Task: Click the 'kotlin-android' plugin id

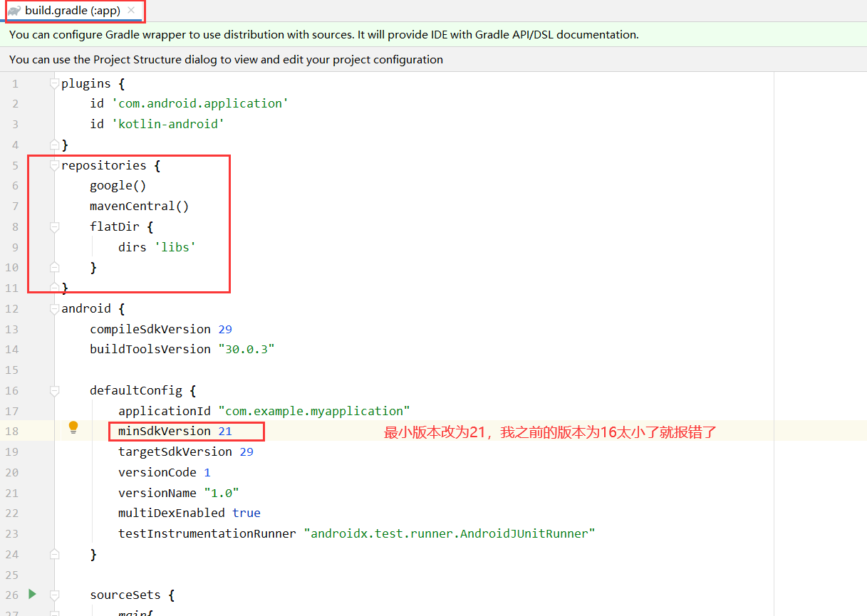Action: 168,124
